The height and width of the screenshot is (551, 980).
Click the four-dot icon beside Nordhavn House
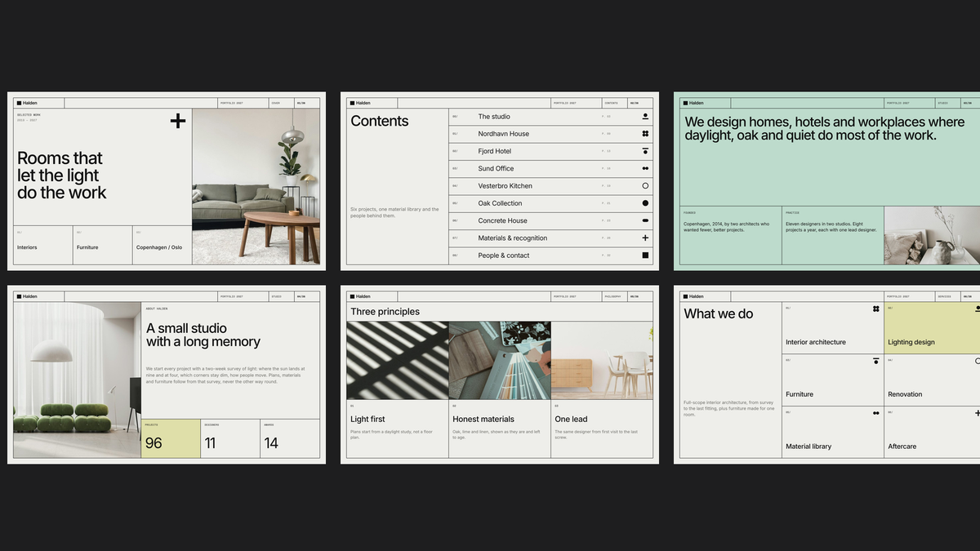tap(645, 134)
